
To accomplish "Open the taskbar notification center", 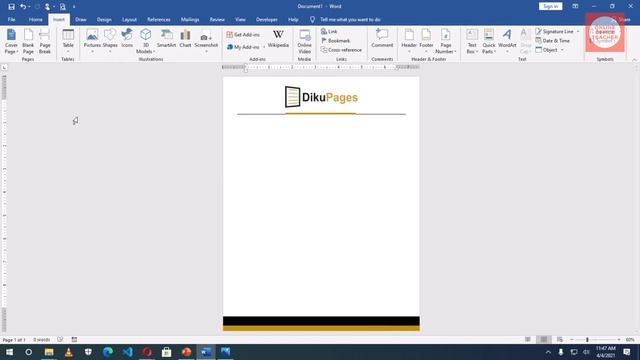I will click(627, 352).
